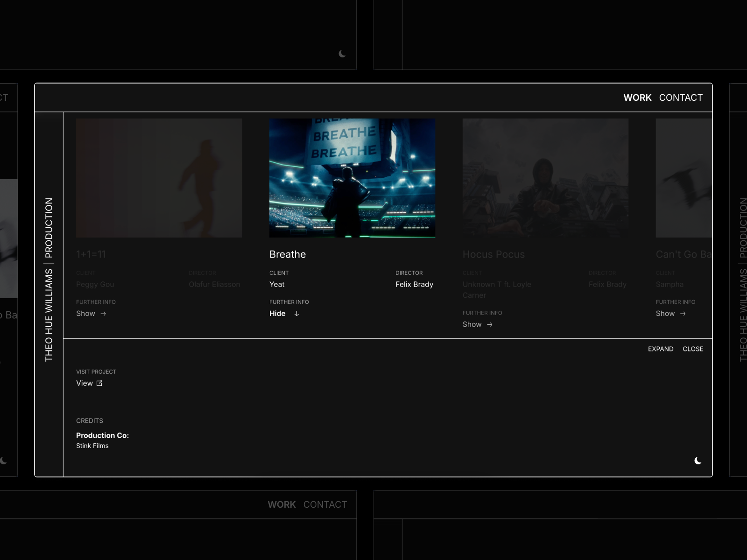Click the EXPAND button
The width and height of the screenshot is (747, 560).
point(661,349)
